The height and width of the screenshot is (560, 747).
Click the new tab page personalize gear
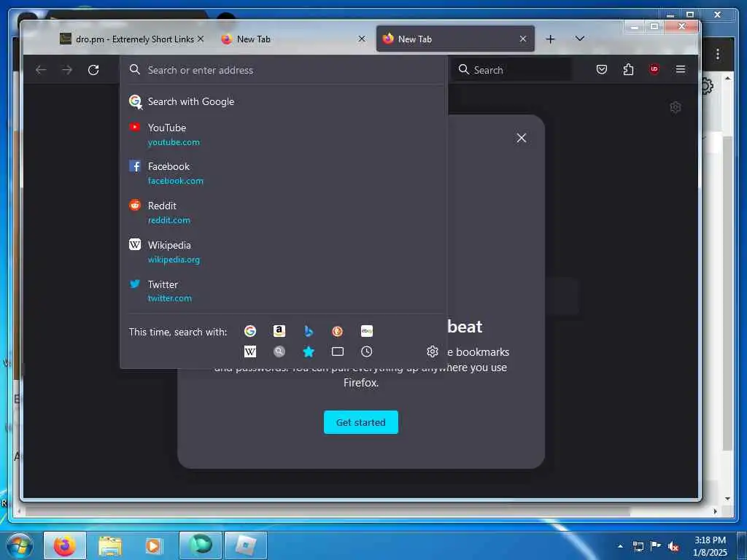(675, 107)
